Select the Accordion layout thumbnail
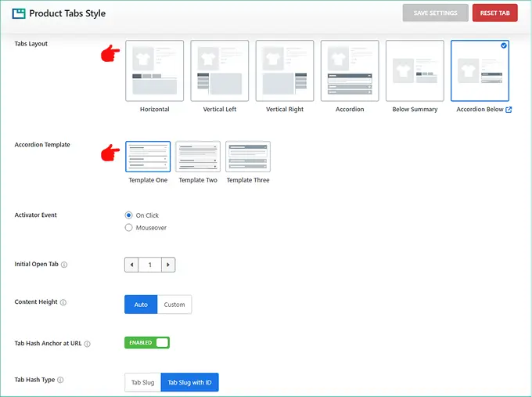This screenshot has width=532, height=397. click(350, 71)
